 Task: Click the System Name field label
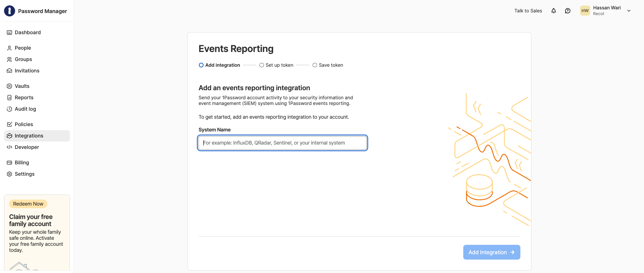click(x=214, y=130)
